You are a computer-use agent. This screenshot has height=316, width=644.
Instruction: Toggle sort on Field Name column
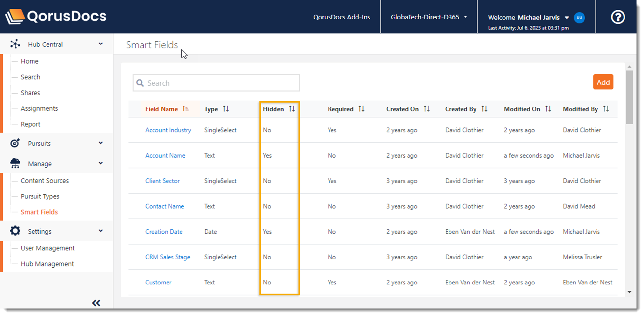click(x=185, y=109)
